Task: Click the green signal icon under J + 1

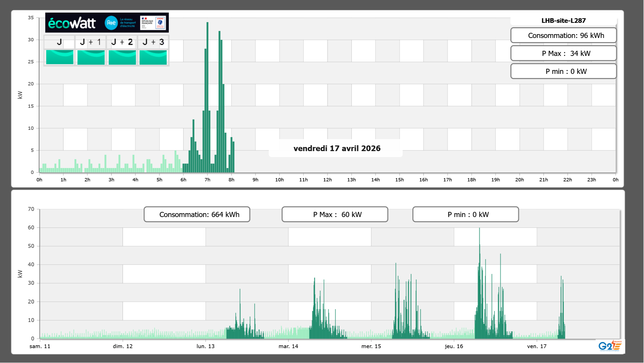Action: coord(91,57)
